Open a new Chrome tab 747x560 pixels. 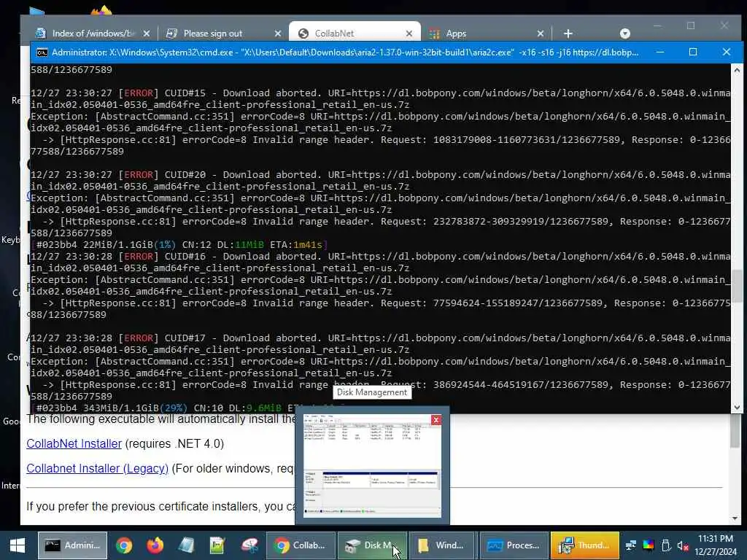point(568,34)
